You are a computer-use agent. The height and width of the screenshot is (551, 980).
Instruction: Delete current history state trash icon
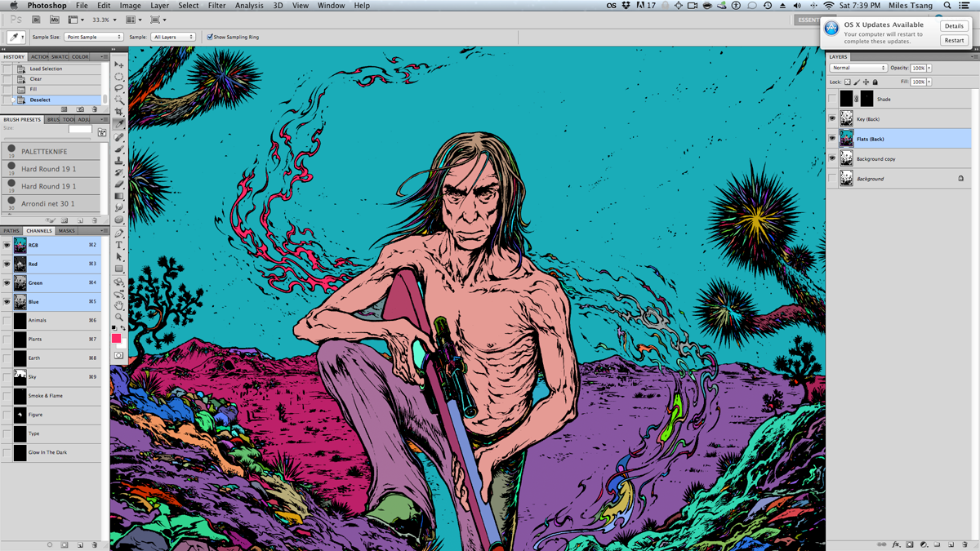click(95, 109)
